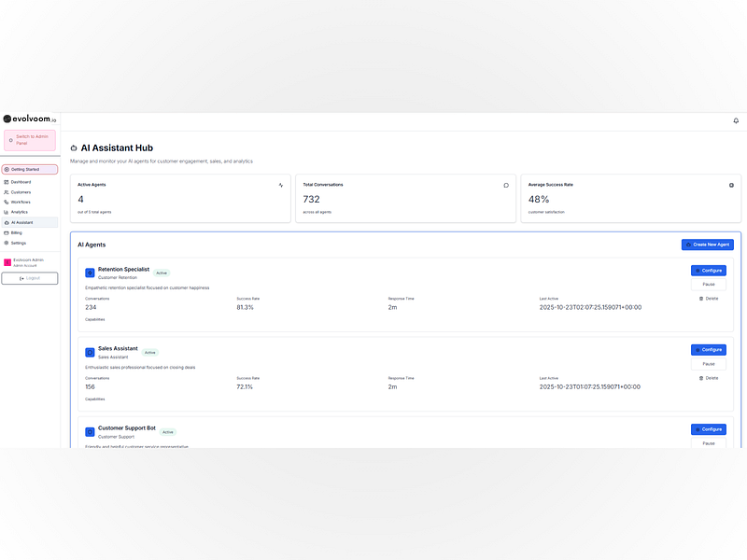Click the AI Agents section heading
The height and width of the screenshot is (560, 747).
coord(92,245)
